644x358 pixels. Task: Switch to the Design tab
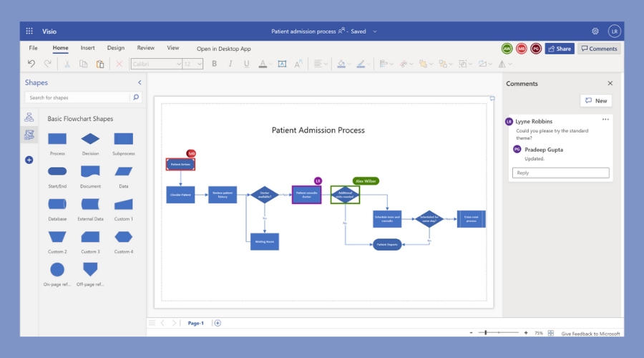pos(116,48)
